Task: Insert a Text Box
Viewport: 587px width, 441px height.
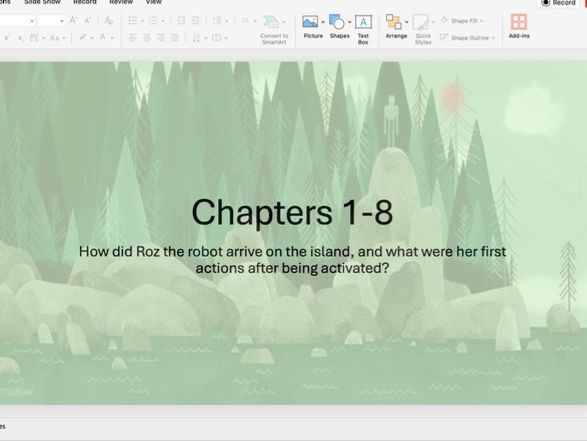Action: click(x=363, y=30)
